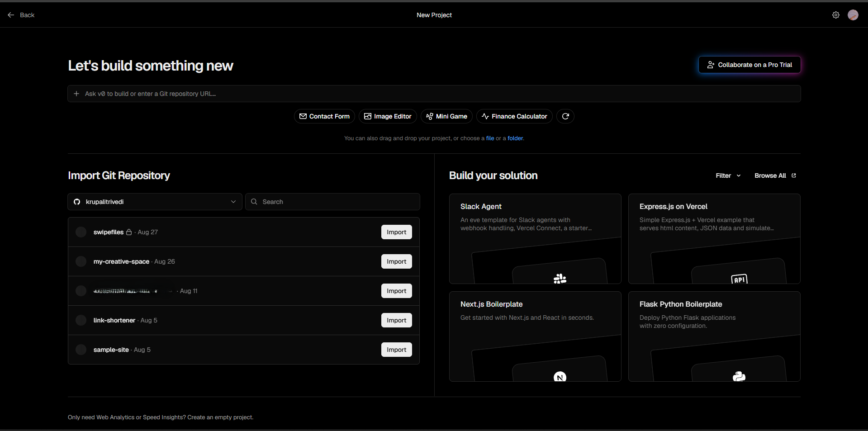Select the Mini Game suggestion chip
This screenshot has width=868, height=431.
click(x=446, y=116)
